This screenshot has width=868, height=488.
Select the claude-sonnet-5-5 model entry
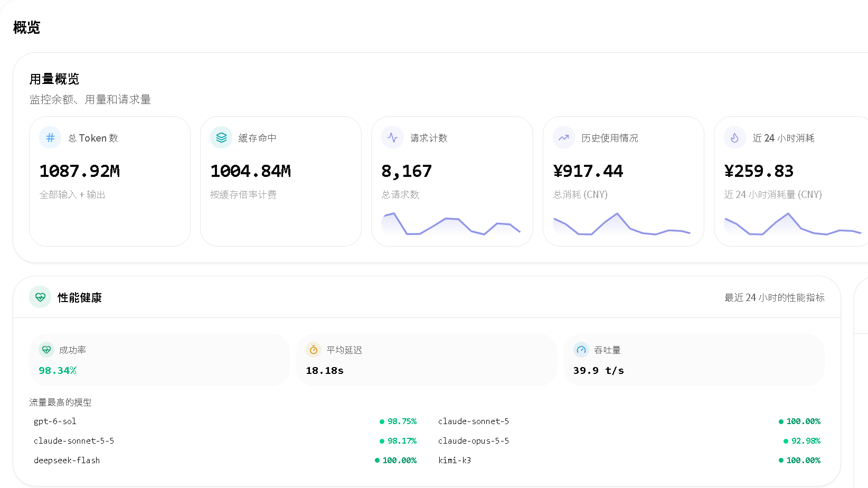225,441
